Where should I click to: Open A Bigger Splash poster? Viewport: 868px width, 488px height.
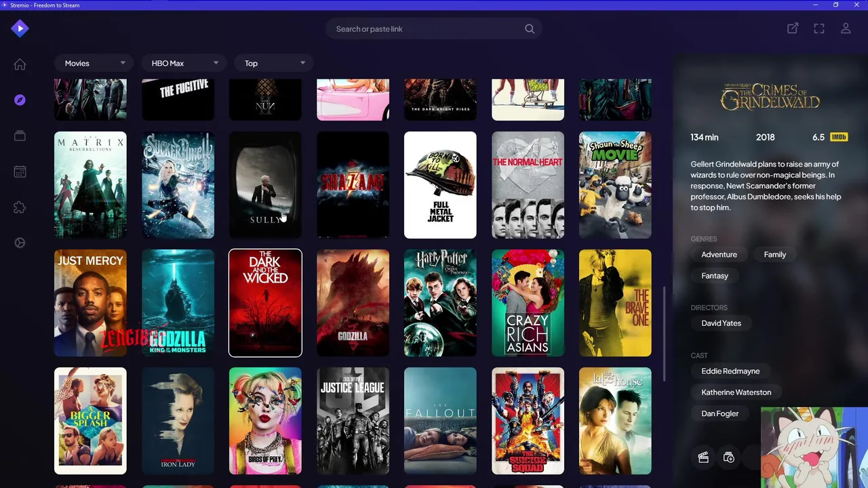click(90, 421)
